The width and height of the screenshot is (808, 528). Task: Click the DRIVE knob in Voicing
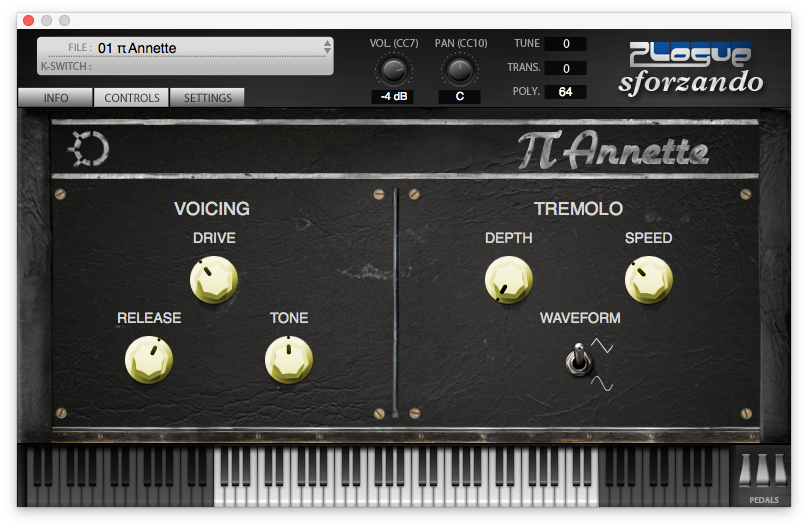pyautogui.click(x=214, y=280)
